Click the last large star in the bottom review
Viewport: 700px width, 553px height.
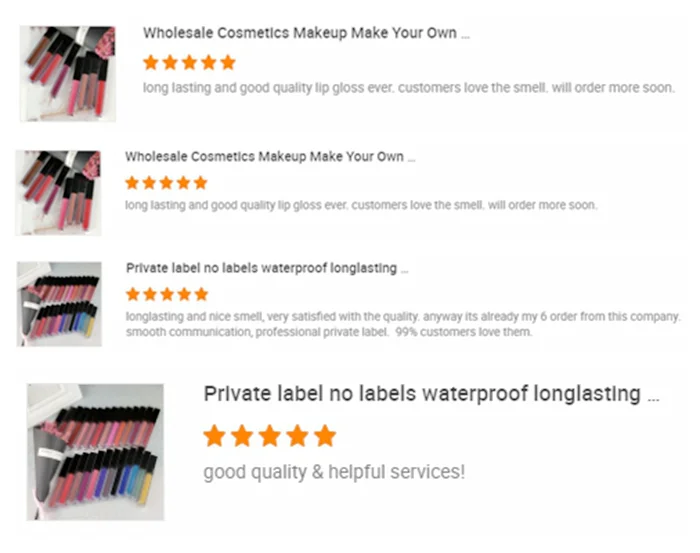(325, 436)
